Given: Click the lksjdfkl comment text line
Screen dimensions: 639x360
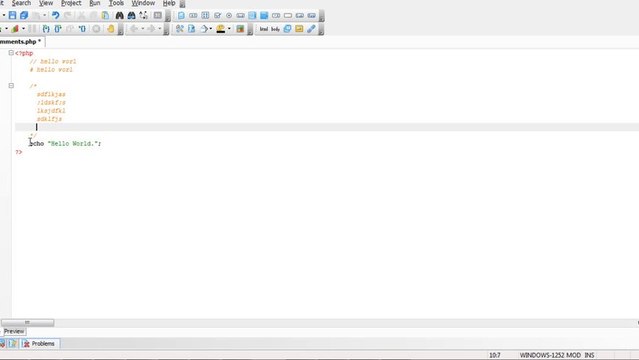Looking at the screenshot, I should (51, 110).
